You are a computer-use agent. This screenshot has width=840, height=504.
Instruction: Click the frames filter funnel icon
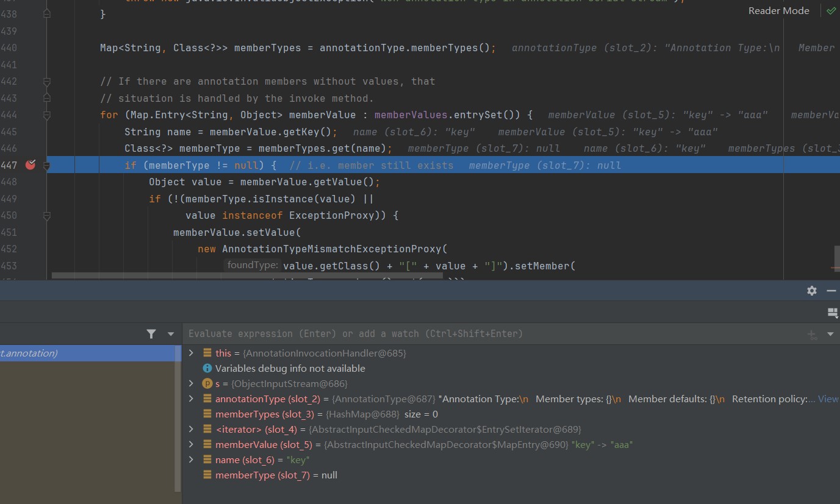tap(151, 333)
